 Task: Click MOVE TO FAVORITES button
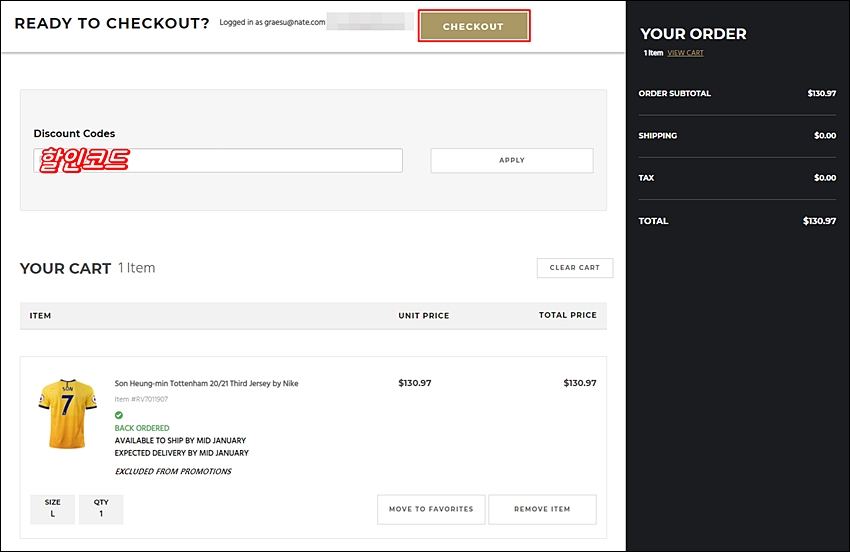[x=431, y=509]
